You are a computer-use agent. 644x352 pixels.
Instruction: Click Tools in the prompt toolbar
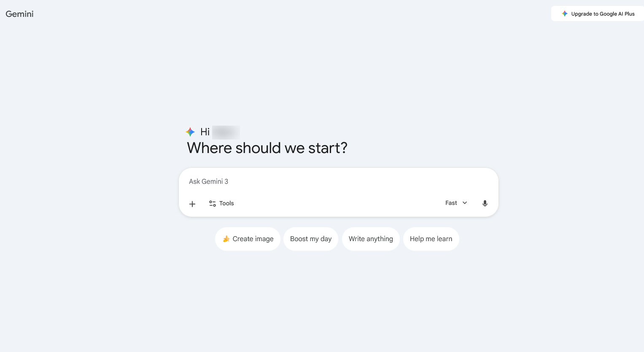(226, 203)
